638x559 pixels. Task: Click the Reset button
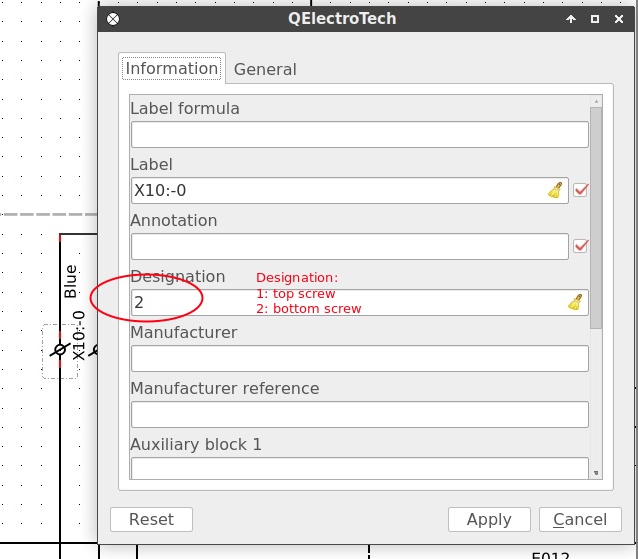pyautogui.click(x=151, y=519)
